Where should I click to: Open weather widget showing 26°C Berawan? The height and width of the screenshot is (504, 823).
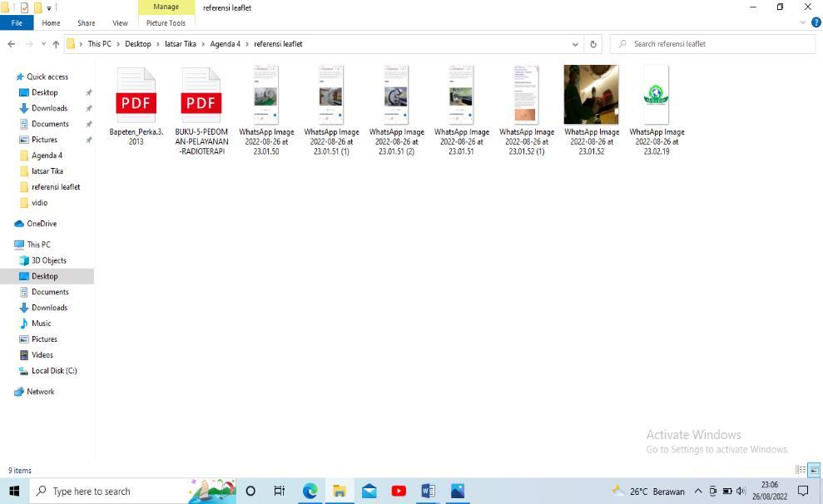(x=649, y=492)
